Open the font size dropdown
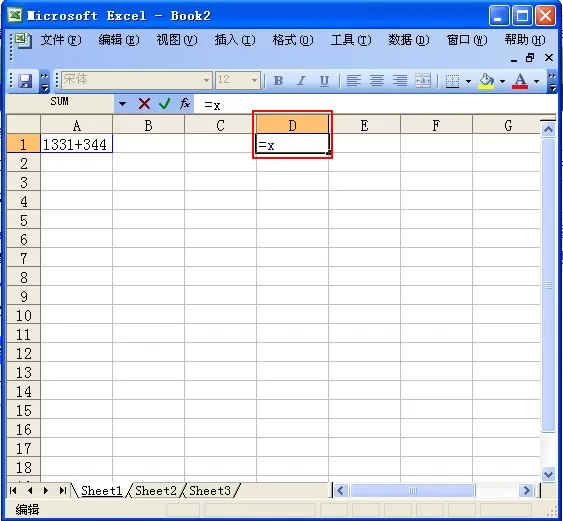563x521 pixels. (254, 80)
